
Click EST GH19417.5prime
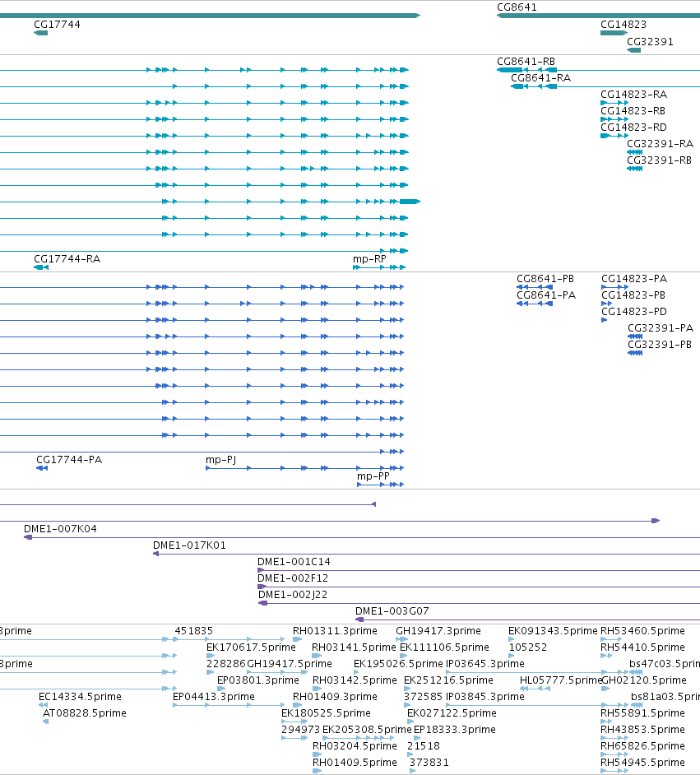coord(290,663)
